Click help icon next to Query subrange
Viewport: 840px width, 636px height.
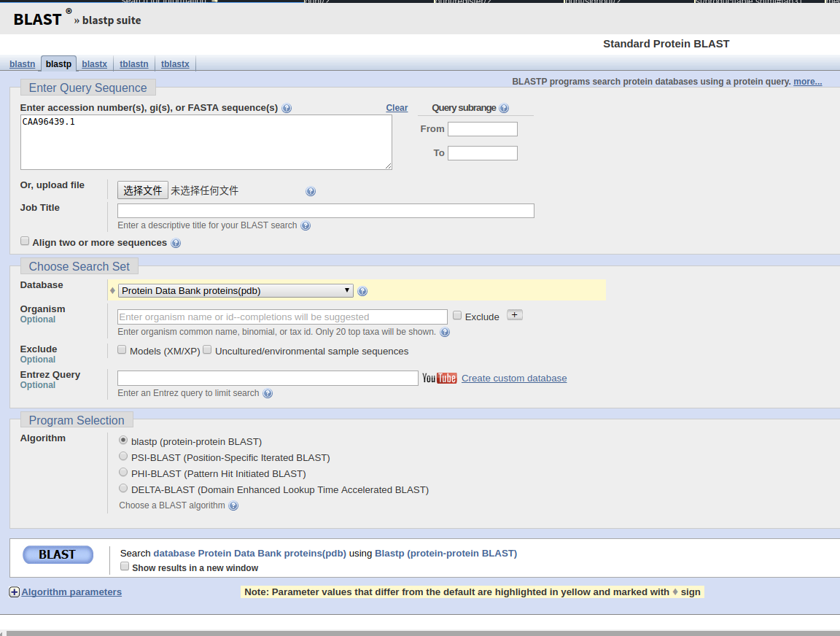(x=504, y=108)
